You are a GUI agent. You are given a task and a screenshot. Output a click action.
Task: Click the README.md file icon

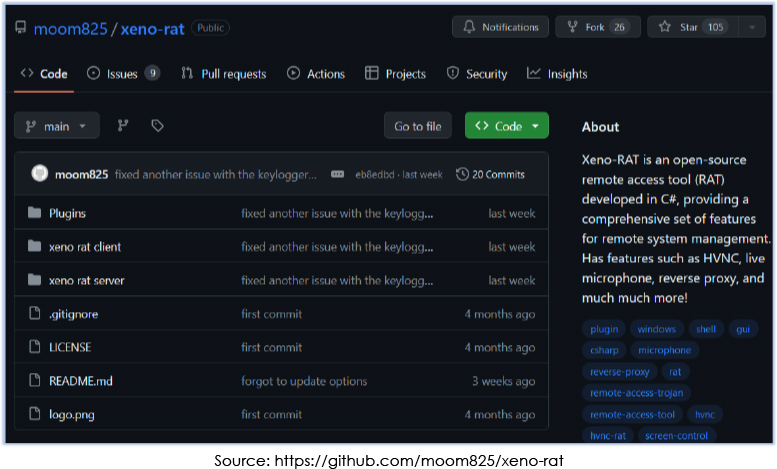coord(34,380)
